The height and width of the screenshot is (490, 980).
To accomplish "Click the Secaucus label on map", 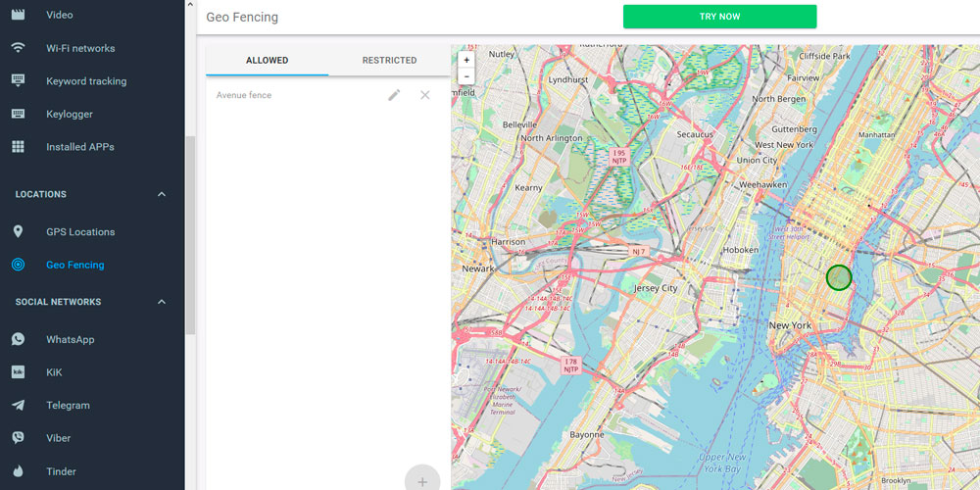I will pos(695,134).
